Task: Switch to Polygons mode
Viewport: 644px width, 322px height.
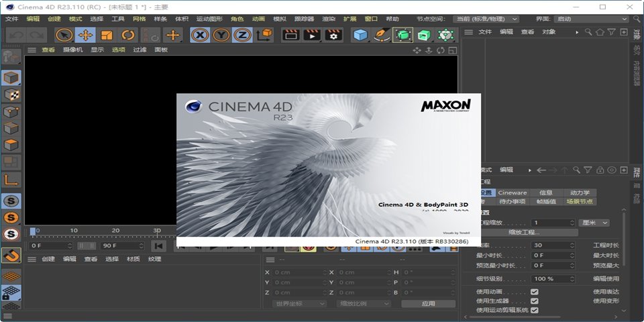Action: 11,145
